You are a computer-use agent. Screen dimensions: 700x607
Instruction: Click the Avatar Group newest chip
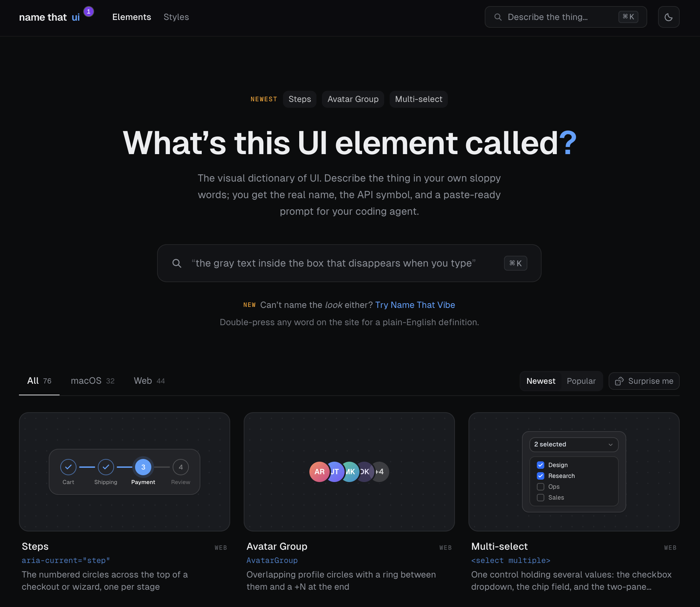tap(353, 99)
